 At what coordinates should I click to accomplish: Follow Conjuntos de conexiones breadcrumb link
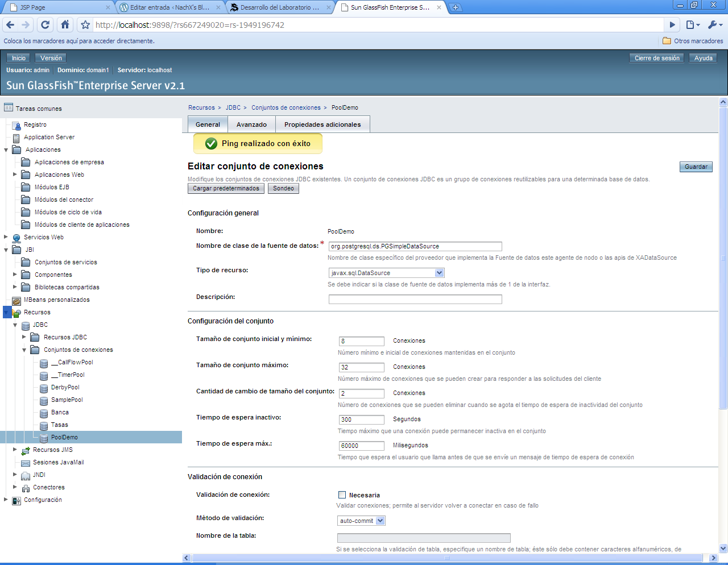[286, 107]
